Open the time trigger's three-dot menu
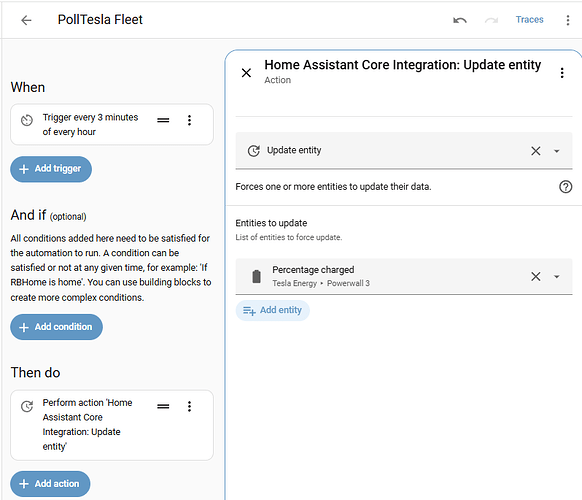The width and height of the screenshot is (582, 500). pos(189,120)
